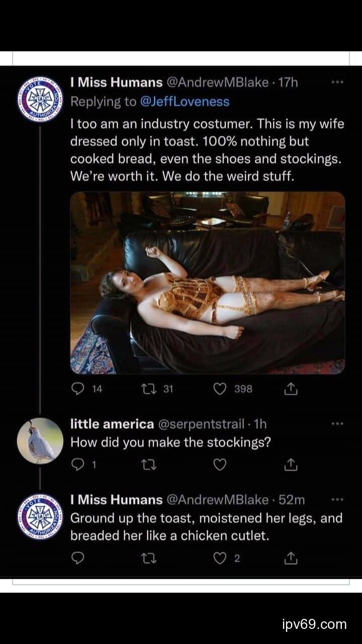The width and height of the screenshot is (362, 644).
Task: Reply to little america's stockings question
Action: click(x=79, y=465)
